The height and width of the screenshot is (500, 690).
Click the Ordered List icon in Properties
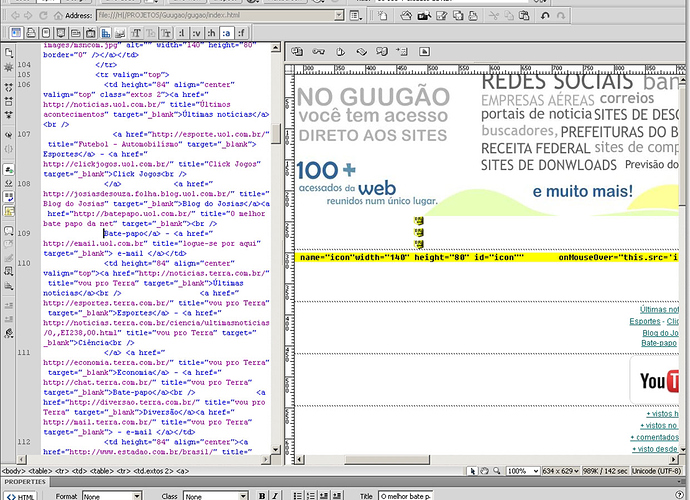311,496
